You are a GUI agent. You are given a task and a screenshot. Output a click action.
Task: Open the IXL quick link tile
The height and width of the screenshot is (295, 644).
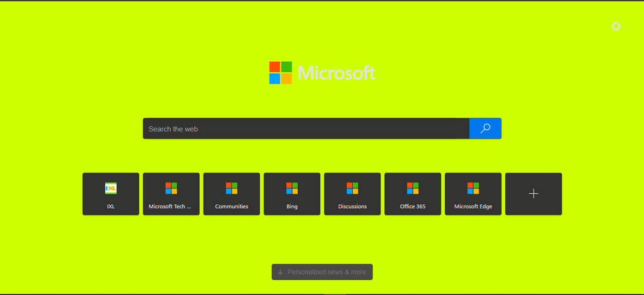[x=111, y=194]
